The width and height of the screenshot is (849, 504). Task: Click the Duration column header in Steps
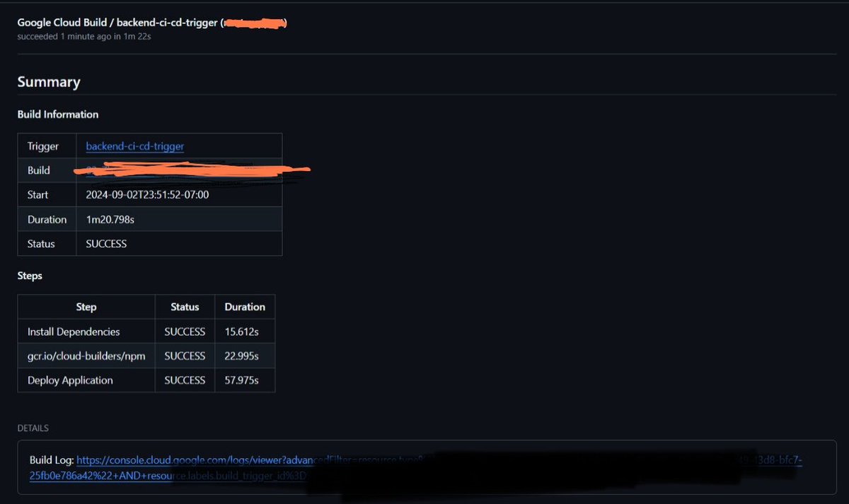[245, 307]
